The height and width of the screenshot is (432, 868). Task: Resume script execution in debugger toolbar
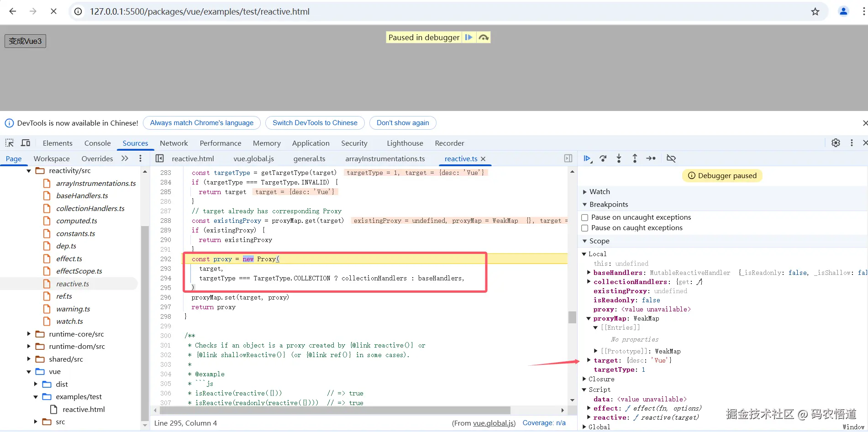point(587,158)
